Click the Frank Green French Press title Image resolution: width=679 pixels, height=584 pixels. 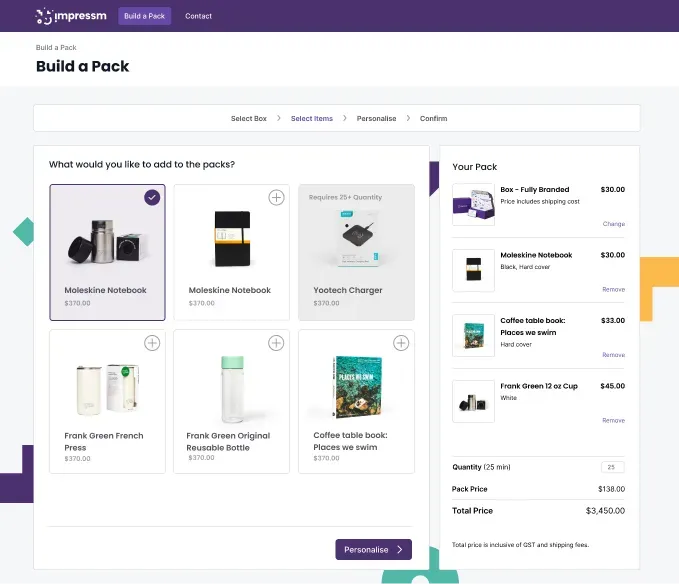point(103,442)
